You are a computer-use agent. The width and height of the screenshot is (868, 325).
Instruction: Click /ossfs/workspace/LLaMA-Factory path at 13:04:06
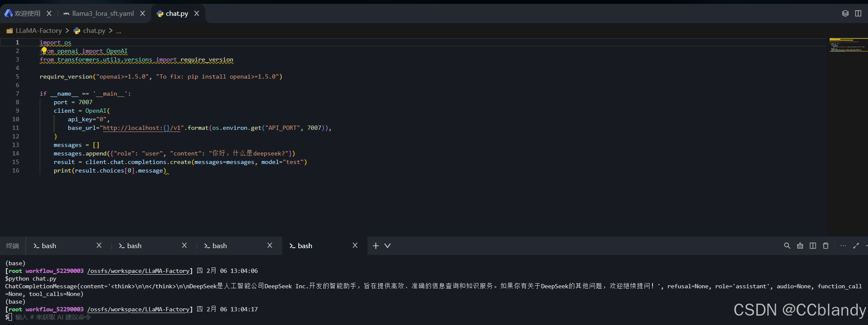click(139, 271)
